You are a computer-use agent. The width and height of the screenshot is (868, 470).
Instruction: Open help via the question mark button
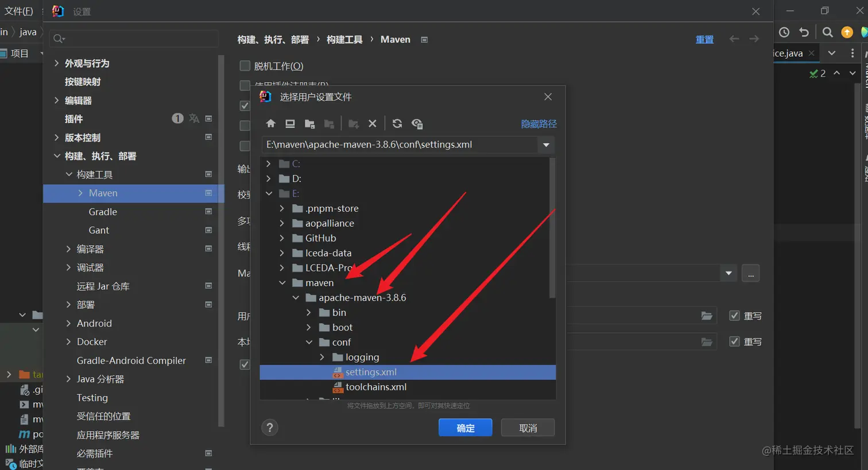coord(270,428)
